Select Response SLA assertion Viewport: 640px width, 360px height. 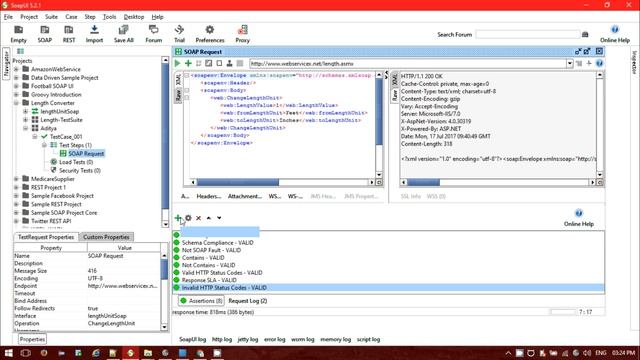(x=209, y=280)
